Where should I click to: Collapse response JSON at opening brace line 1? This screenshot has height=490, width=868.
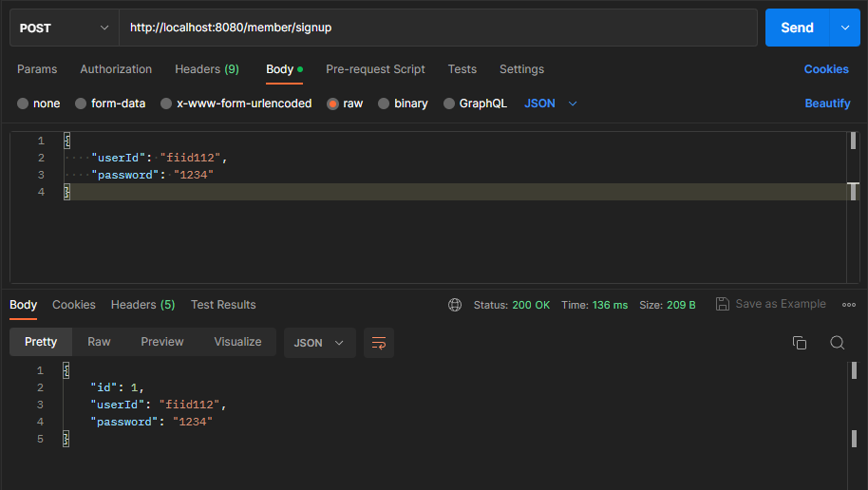point(66,370)
